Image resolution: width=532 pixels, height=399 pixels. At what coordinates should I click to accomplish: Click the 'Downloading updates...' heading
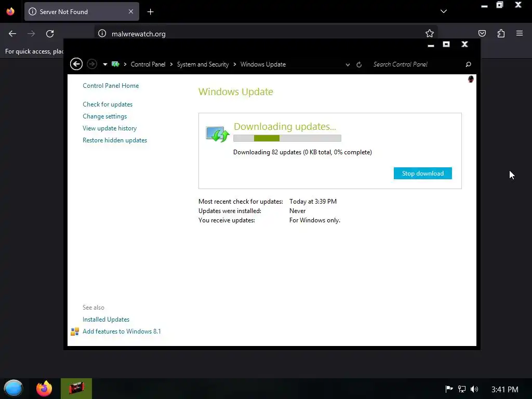(285, 127)
